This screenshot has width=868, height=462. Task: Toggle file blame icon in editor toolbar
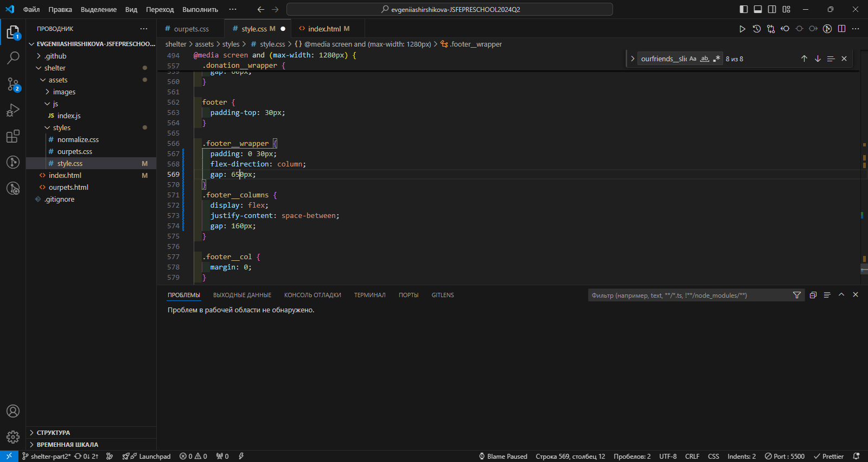coord(827,29)
